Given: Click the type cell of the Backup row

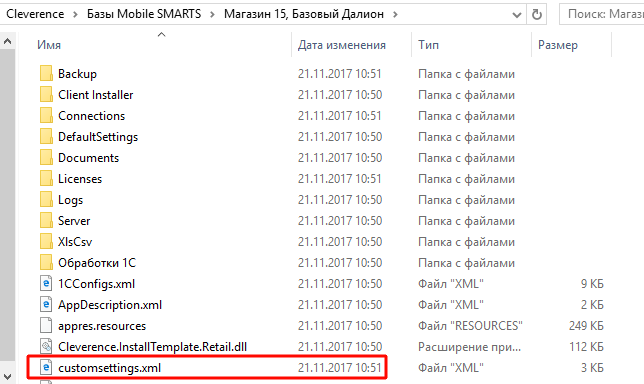Looking at the screenshot, I should click(466, 74).
